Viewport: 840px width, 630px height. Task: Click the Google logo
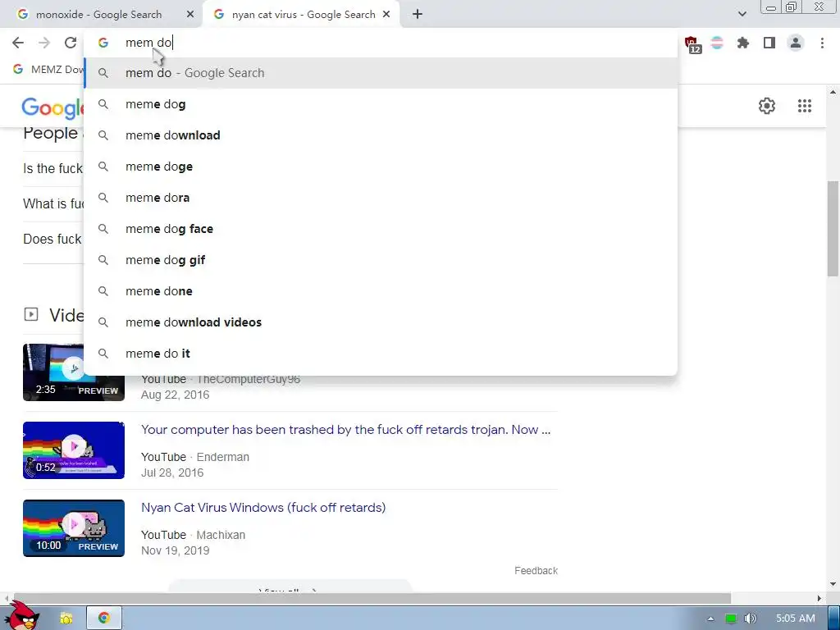(x=52, y=107)
